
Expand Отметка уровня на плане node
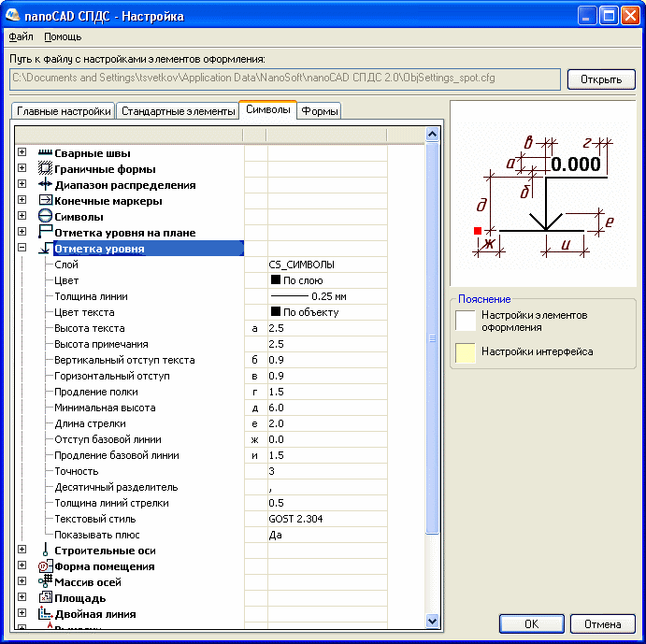[x=22, y=232]
